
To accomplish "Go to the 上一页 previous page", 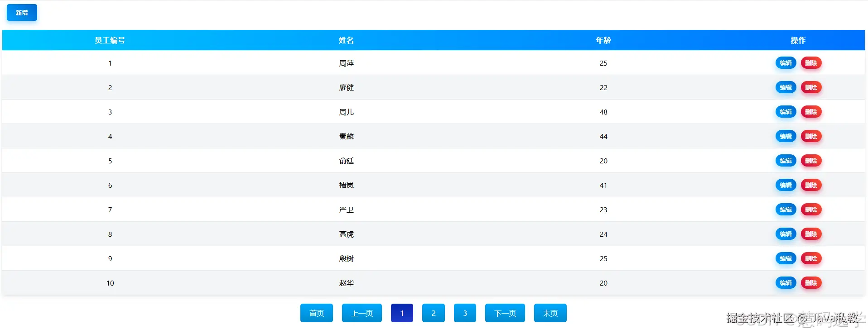I will (362, 313).
